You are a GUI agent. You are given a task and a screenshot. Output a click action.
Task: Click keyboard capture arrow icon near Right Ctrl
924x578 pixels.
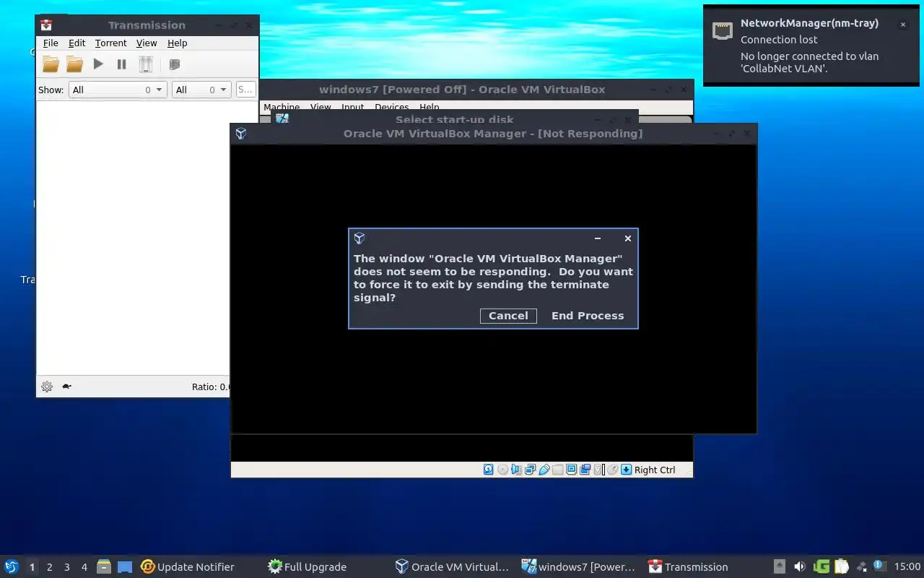coord(626,470)
